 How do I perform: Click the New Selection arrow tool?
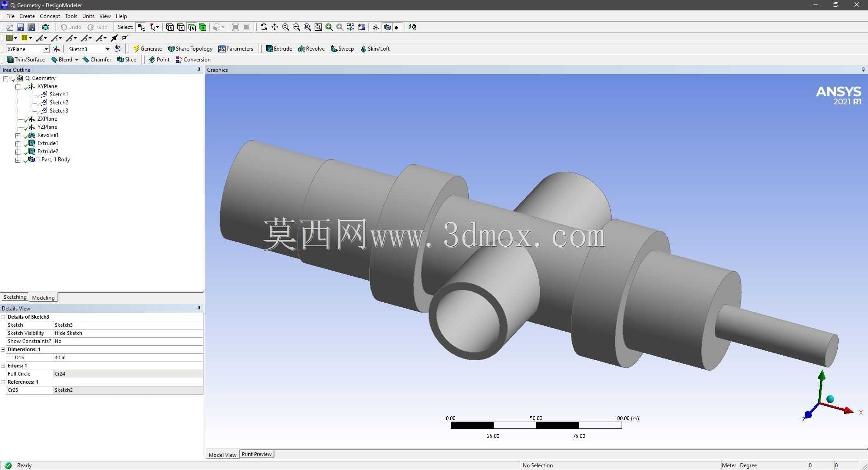[x=142, y=27]
